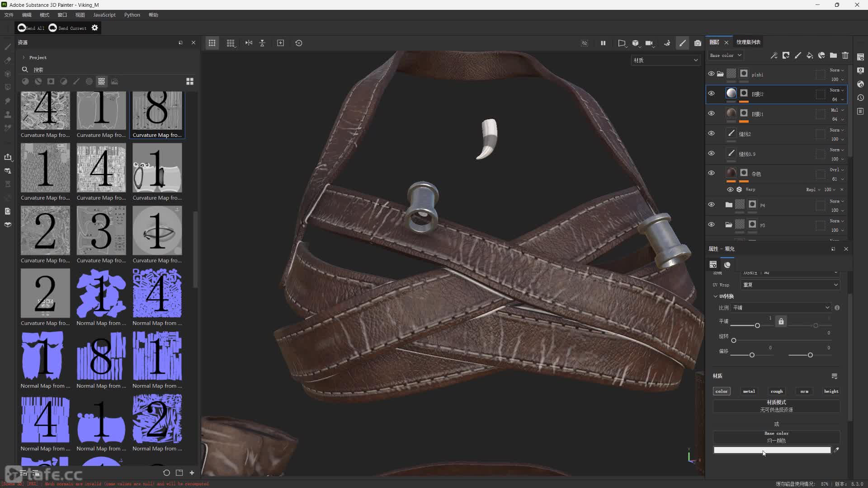This screenshot has width=868, height=488.
Task: Open Log panel icon
Action: 860,111
